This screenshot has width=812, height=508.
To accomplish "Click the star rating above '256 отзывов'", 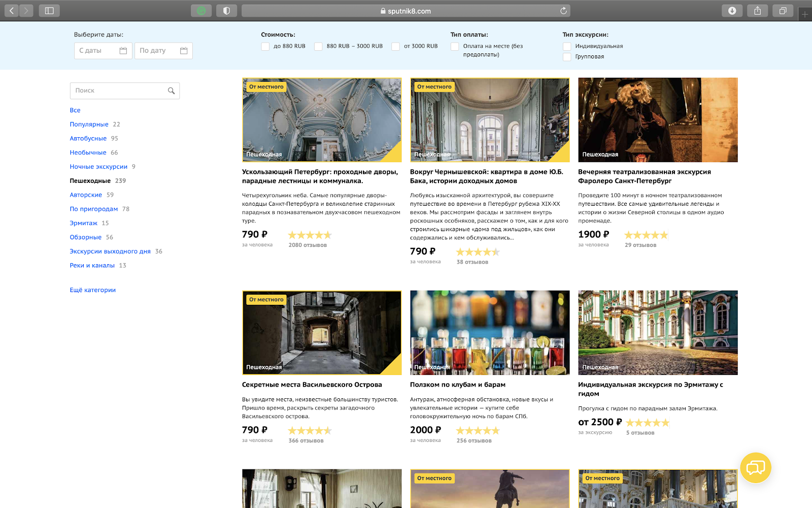I will [x=478, y=431].
